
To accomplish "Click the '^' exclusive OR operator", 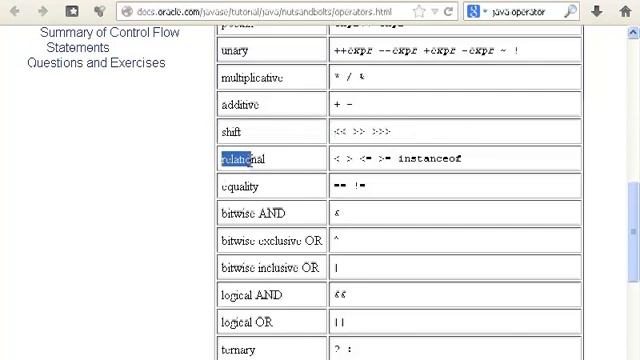I will click(x=336, y=239).
